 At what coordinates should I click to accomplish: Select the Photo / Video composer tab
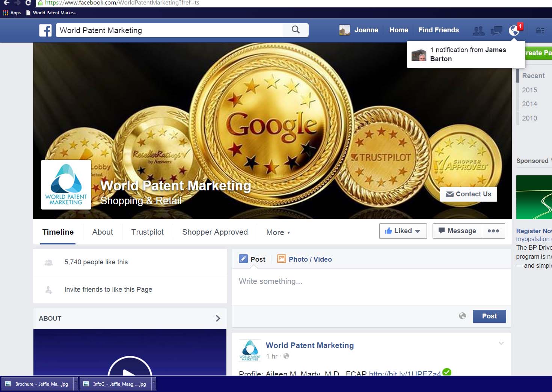305,259
